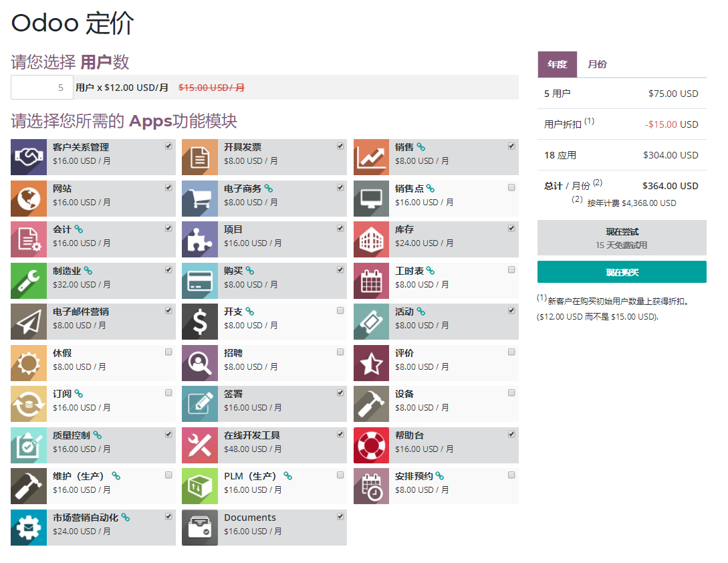The width and height of the screenshot is (728, 563).
Task: Click the 网站 globe icon
Action: click(29, 199)
